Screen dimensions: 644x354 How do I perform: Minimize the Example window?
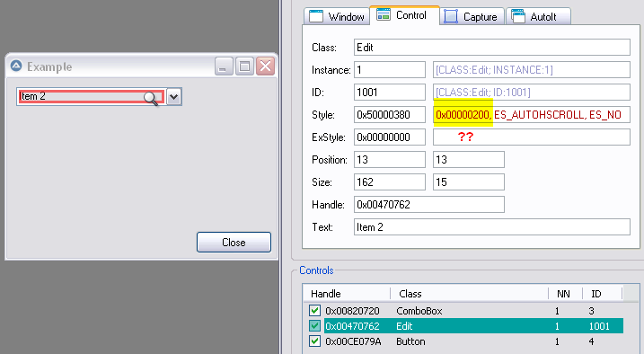coord(224,66)
